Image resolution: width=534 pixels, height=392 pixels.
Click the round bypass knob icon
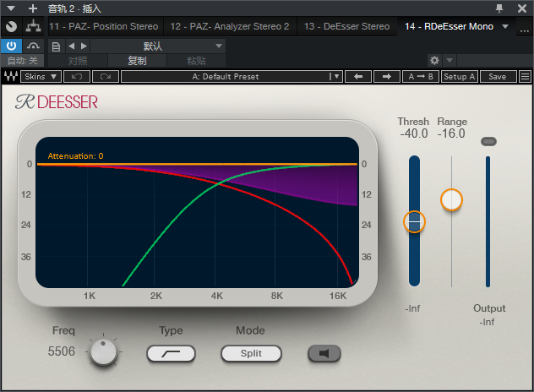11,26
